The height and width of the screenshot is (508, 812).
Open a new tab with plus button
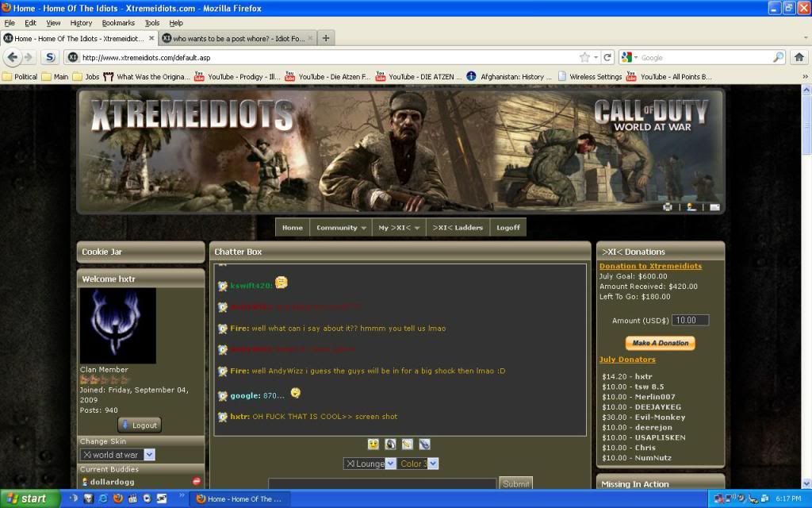326,38
